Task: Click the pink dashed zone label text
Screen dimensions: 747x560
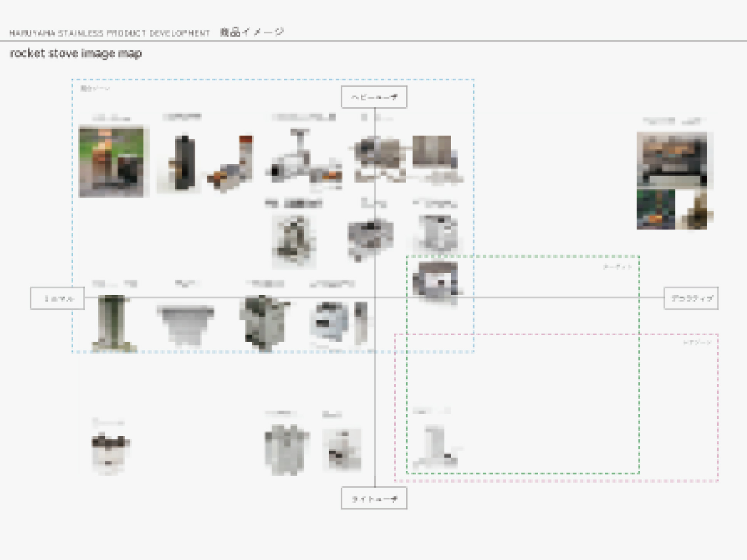Action: tap(697, 342)
